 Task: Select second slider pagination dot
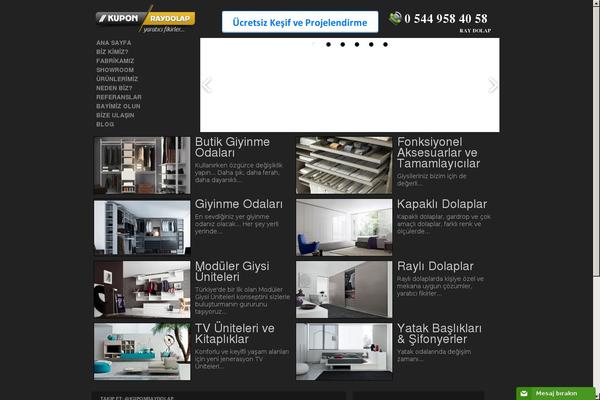tap(328, 44)
